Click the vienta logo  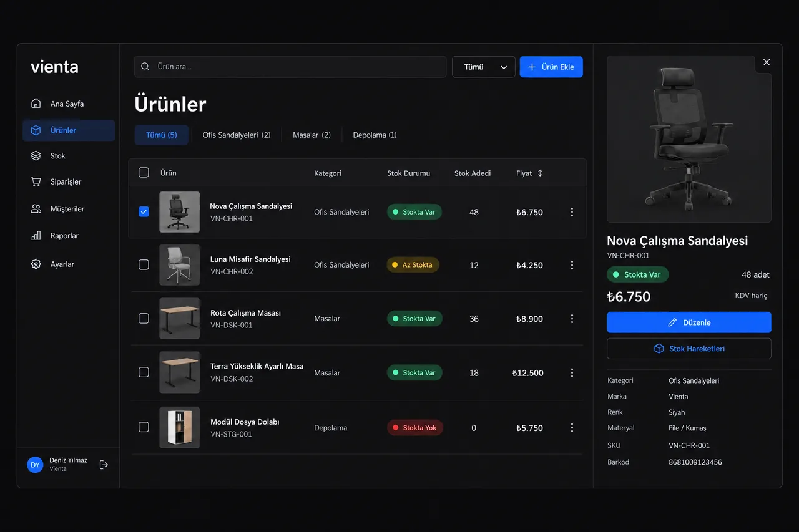point(54,67)
